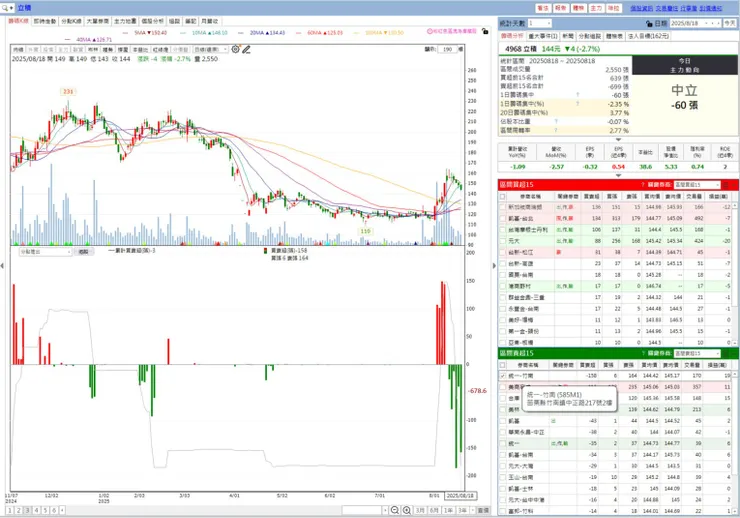Open the chart settings gear icon

pyautogui.click(x=235, y=49)
